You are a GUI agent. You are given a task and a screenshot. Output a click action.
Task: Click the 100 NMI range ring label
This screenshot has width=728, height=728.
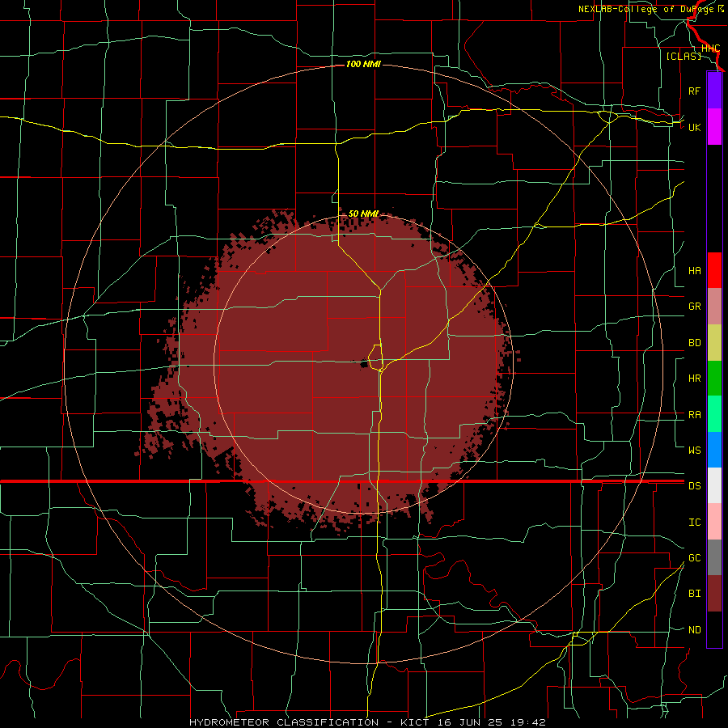(363, 64)
